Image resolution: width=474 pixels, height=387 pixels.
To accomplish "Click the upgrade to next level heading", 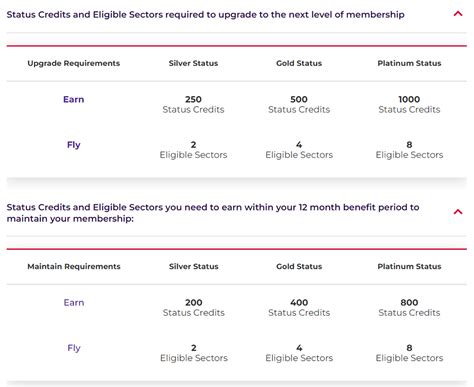I will [x=205, y=15].
